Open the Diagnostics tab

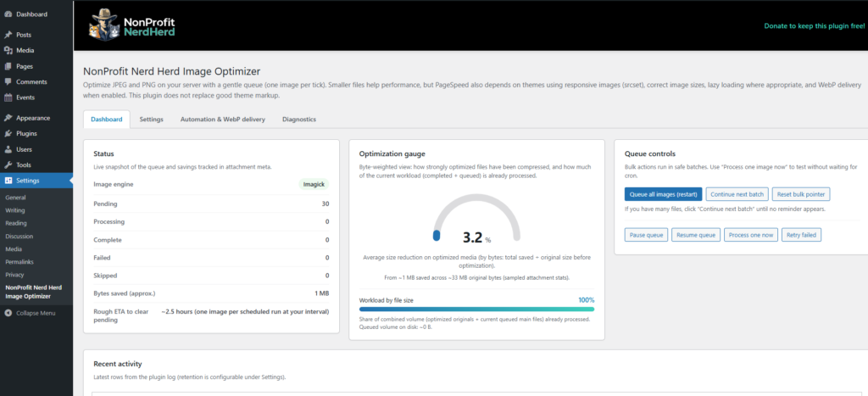tap(299, 120)
